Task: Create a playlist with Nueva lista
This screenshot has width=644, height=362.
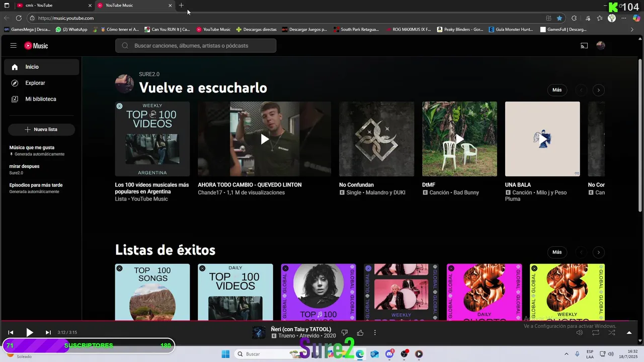Action: tap(41, 129)
